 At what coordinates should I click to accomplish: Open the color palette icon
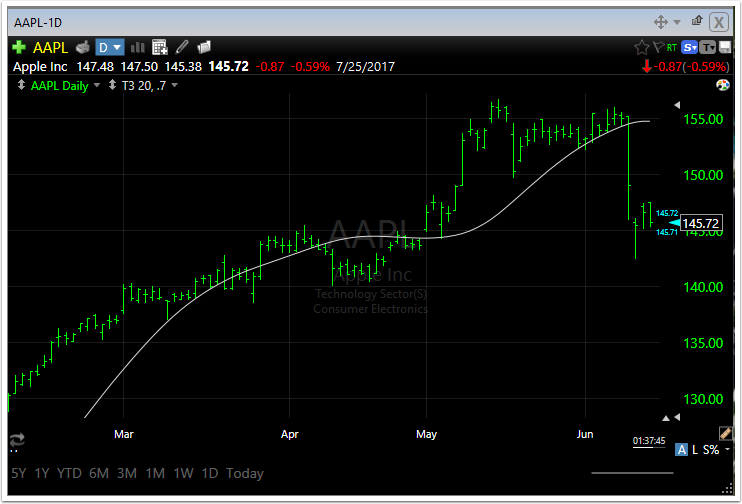click(x=723, y=85)
